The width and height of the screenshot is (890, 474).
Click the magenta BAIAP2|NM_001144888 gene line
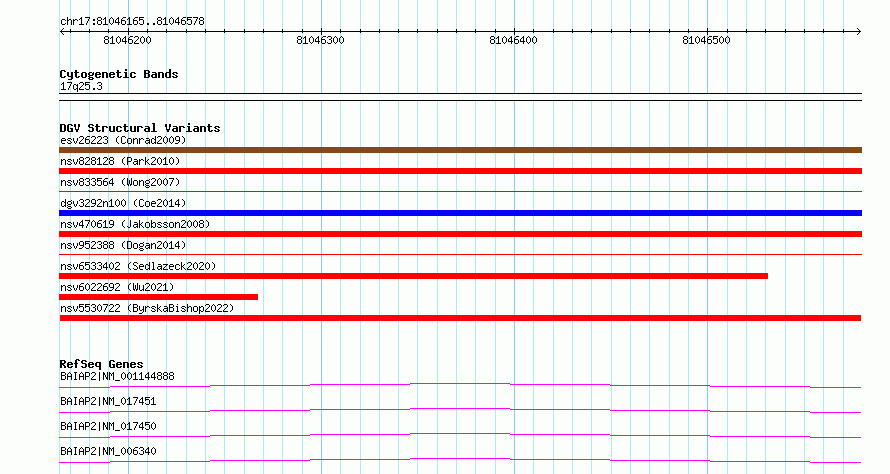(460, 385)
